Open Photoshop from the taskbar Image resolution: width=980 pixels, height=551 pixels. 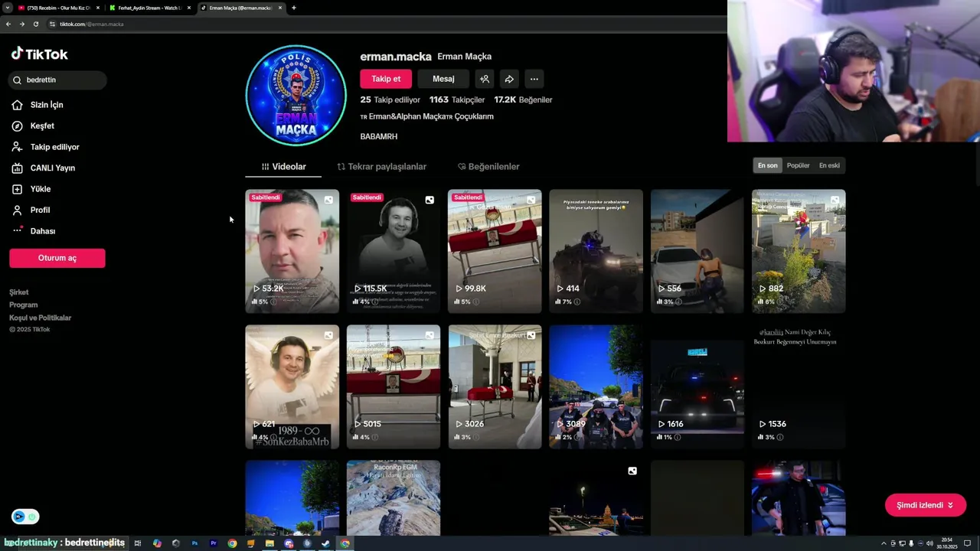click(194, 543)
